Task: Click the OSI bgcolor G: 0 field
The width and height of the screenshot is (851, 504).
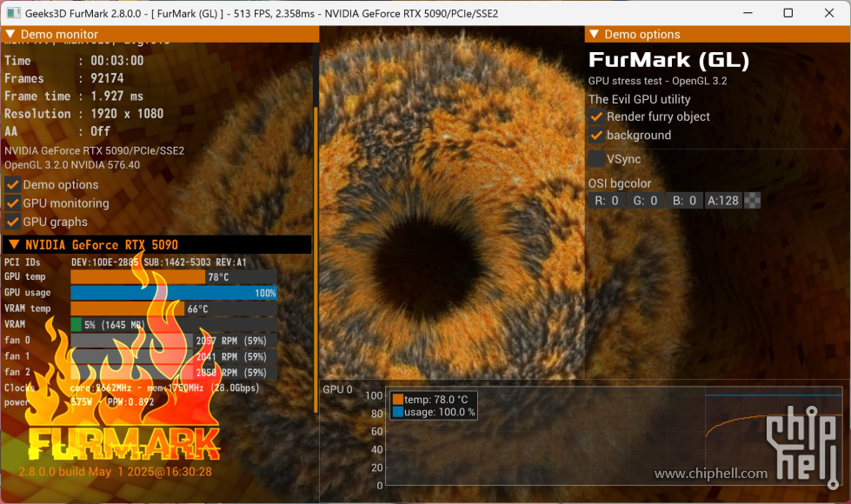Action: tap(646, 201)
